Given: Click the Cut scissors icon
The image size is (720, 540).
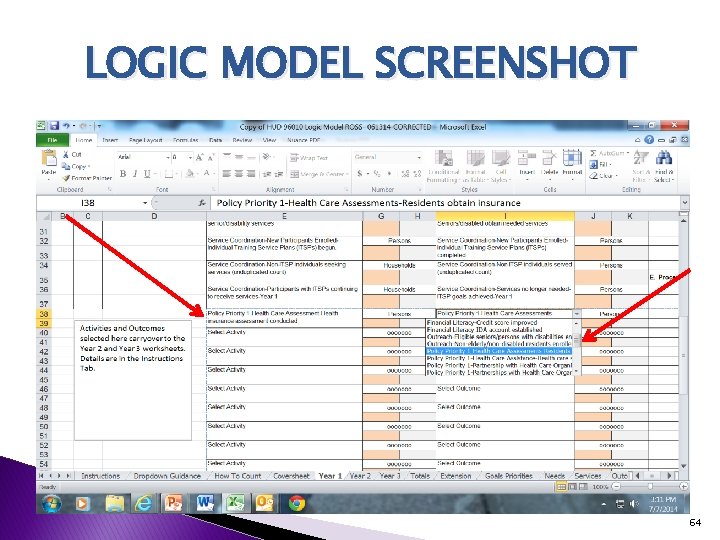Looking at the screenshot, I should (x=66, y=155).
